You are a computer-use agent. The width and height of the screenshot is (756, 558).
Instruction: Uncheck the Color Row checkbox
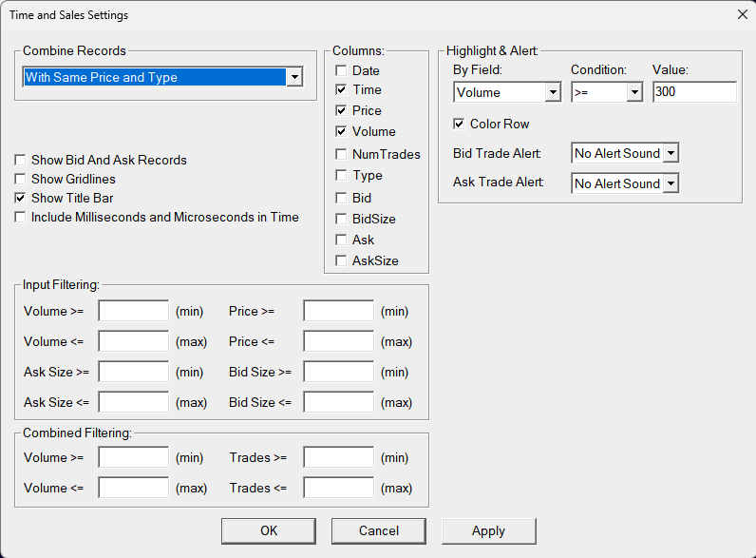click(x=459, y=124)
